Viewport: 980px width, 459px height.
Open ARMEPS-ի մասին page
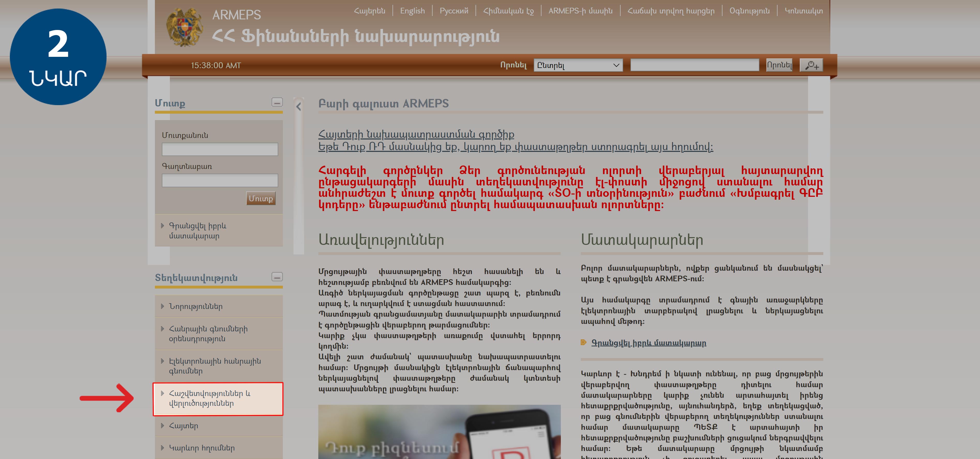(x=581, y=11)
